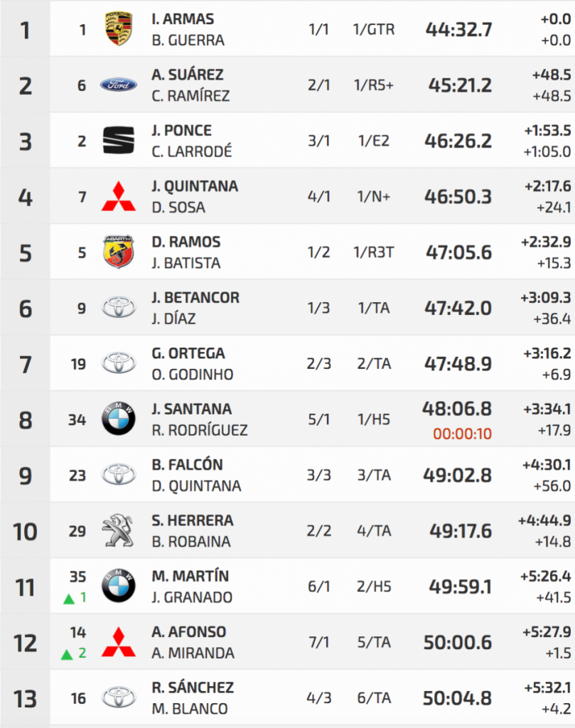Click the Peugeot logo beside S. Herrera
Image resolution: width=575 pixels, height=728 pixels.
pos(119,530)
